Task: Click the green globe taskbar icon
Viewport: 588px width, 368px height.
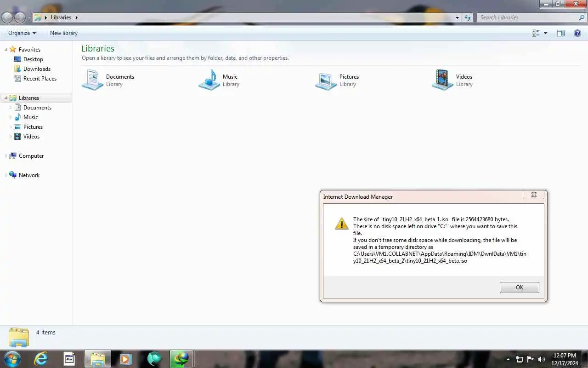Action: coord(154,359)
